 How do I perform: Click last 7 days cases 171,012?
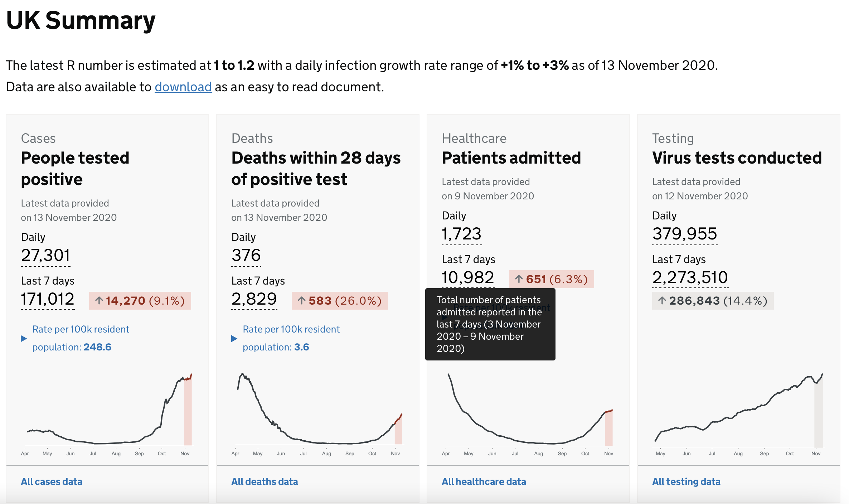pyautogui.click(x=48, y=299)
